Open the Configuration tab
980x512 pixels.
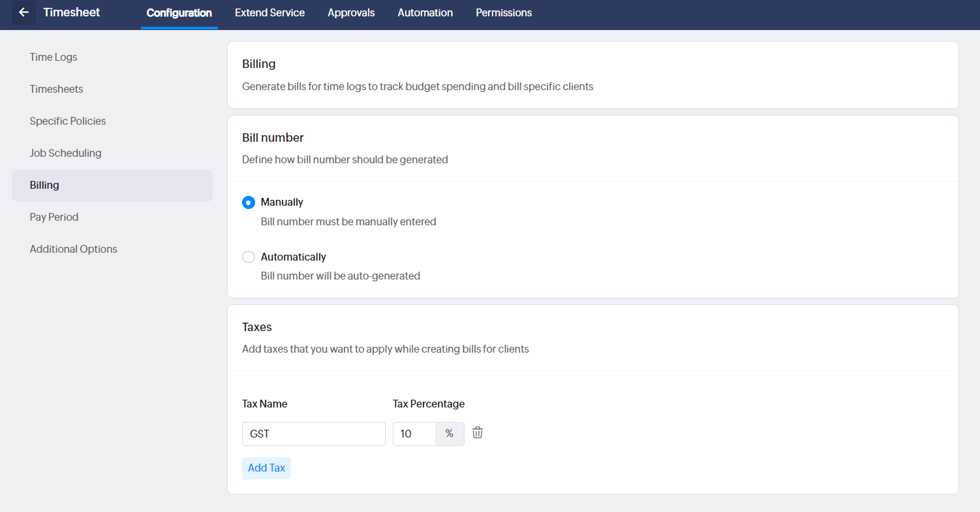coord(179,13)
